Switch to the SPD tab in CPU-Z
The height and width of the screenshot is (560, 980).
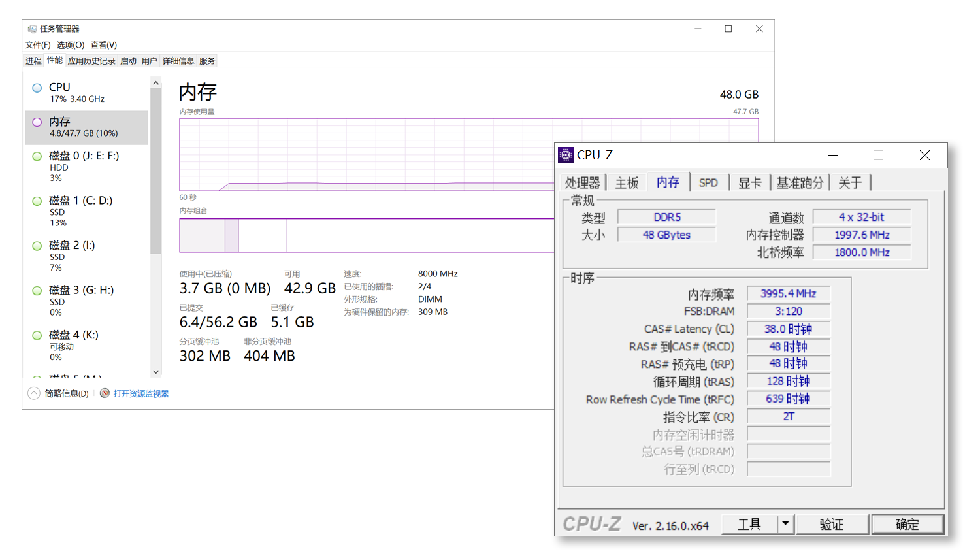(x=708, y=183)
